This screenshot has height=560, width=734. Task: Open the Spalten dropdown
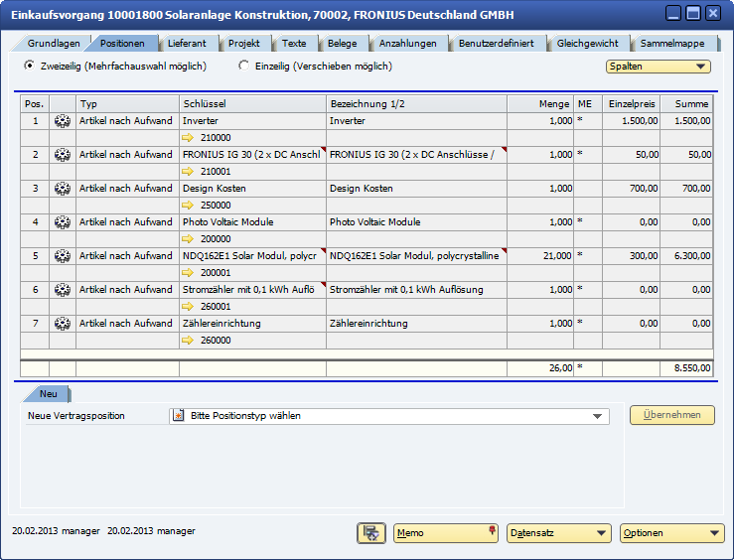659,67
